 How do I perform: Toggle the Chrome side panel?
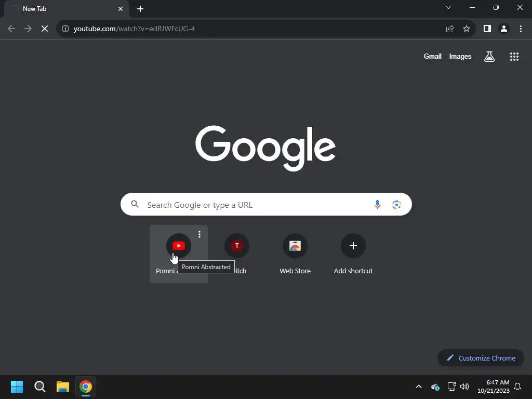coord(487,29)
